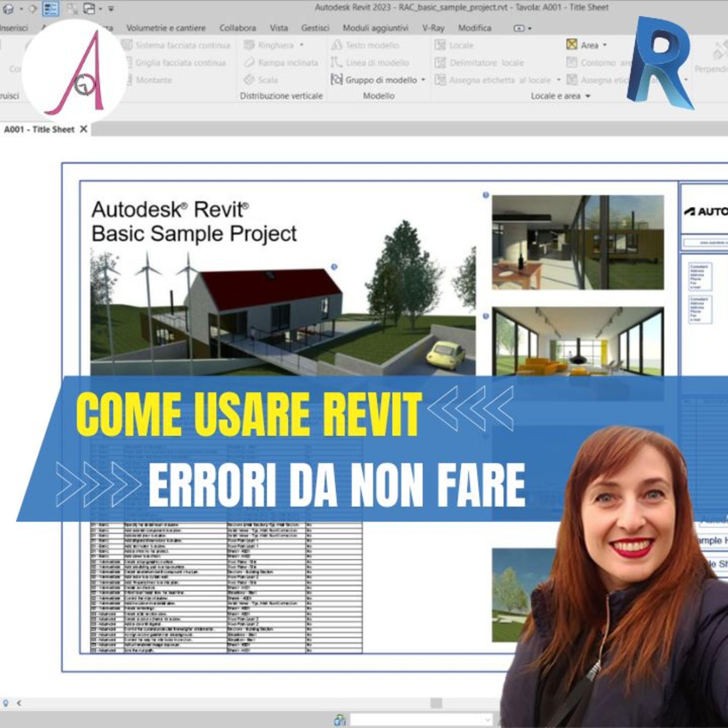The width and height of the screenshot is (728, 728).
Task: Switch to the Modifica tab
Action: point(474,28)
